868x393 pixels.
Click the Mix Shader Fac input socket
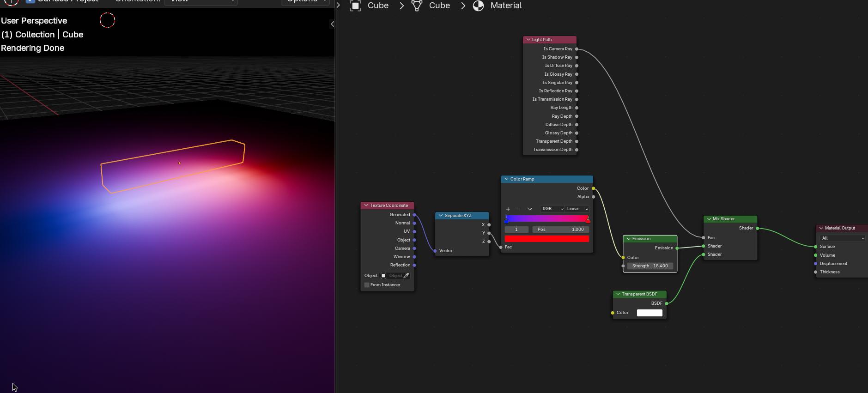[704, 238]
